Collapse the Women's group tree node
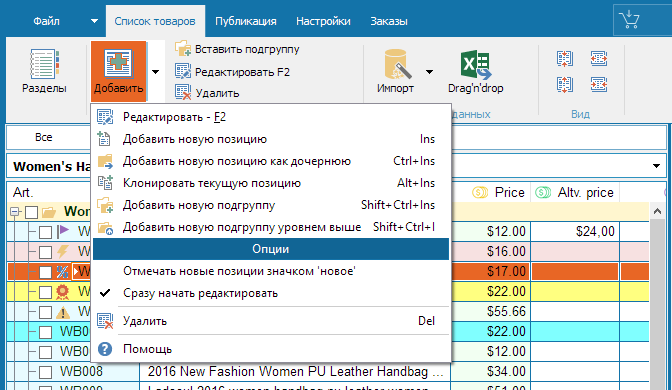 [x=15, y=212]
